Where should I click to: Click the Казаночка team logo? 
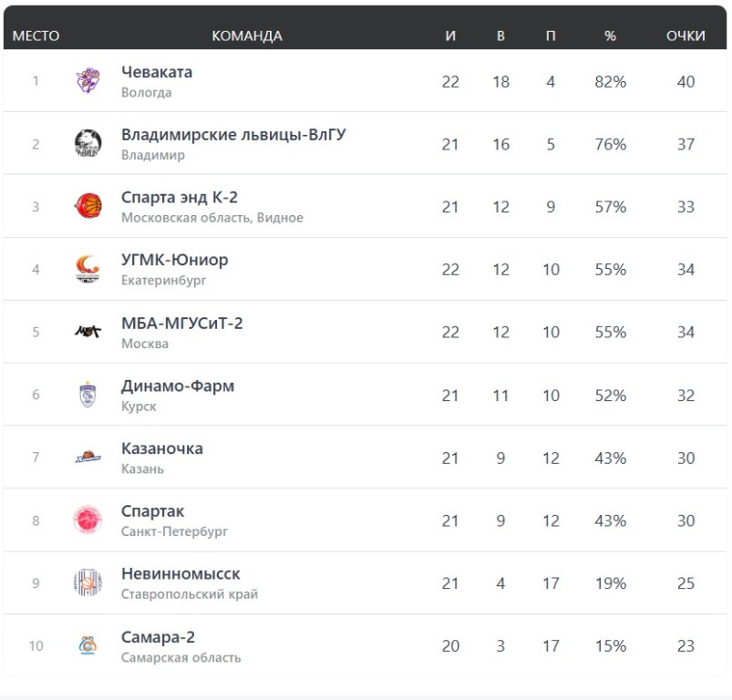click(x=88, y=458)
